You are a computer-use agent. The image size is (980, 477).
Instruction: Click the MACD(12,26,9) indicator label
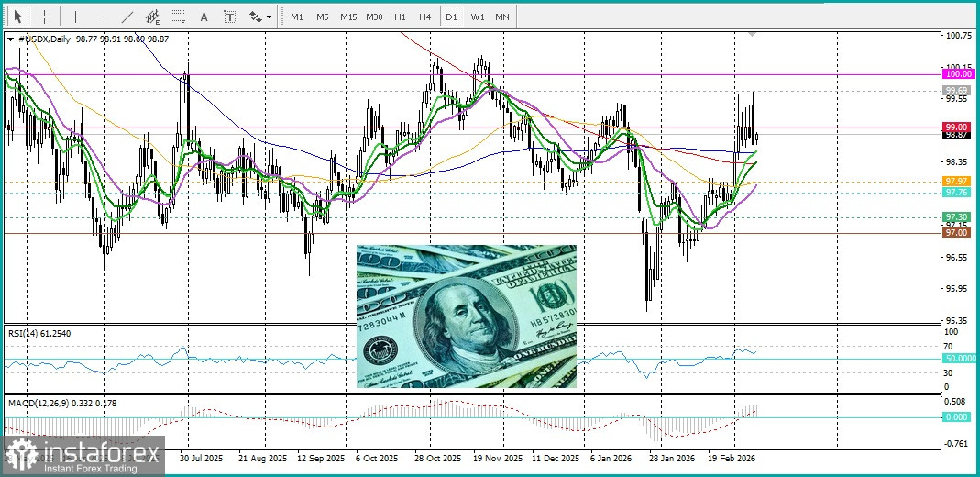tap(61, 404)
